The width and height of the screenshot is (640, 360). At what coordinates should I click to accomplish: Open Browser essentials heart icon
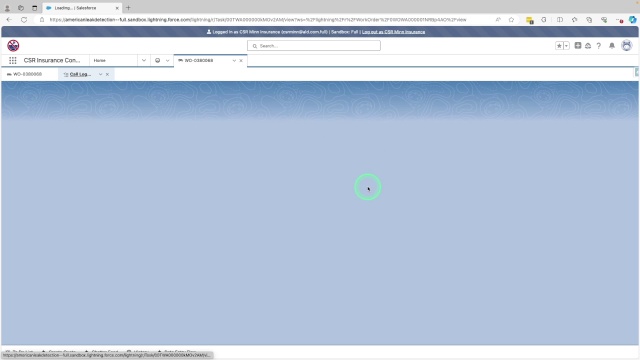[x=604, y=20]
